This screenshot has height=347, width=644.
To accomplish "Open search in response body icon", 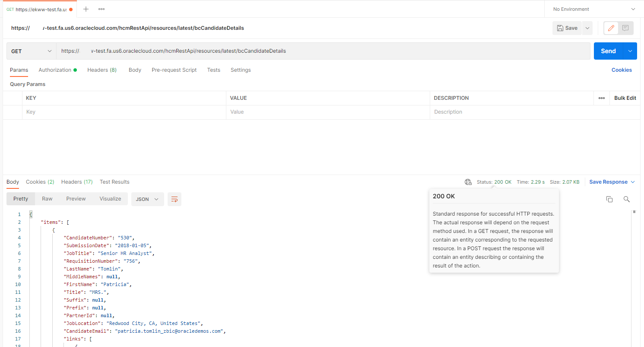I will 626,199.
